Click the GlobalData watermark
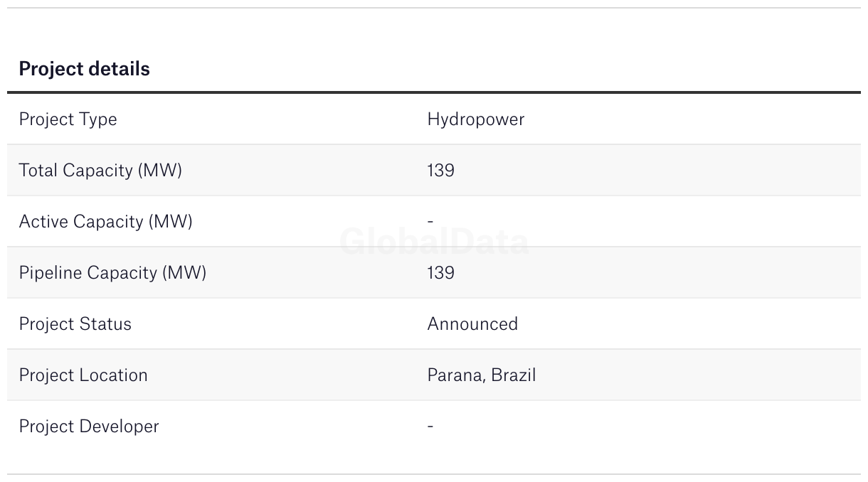This screenshot has width=868, height=482. [434, 242]
